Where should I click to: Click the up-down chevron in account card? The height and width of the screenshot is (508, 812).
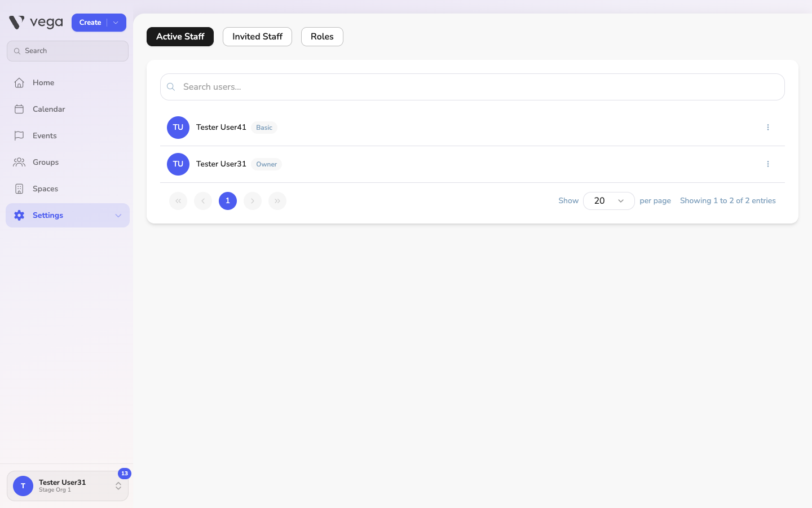pos(118,486)
